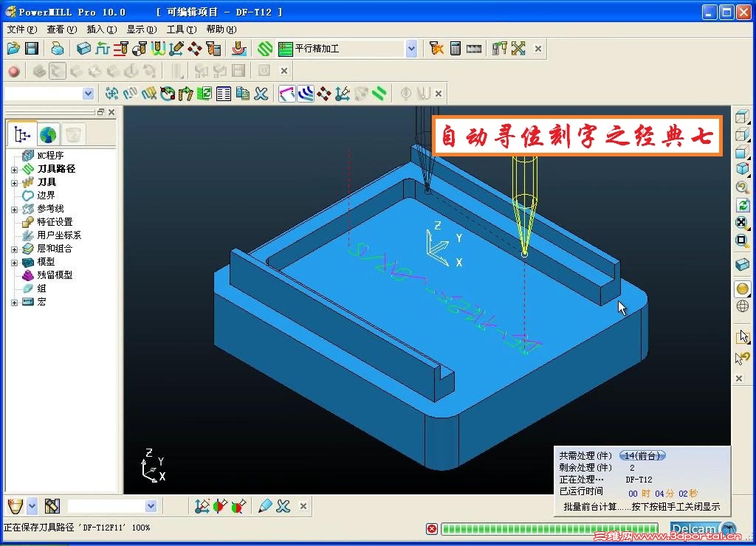Viewport: 756px width, 546px height.
Task: Click the transform toolpath green refresh icon
Action: pos(205,94)
